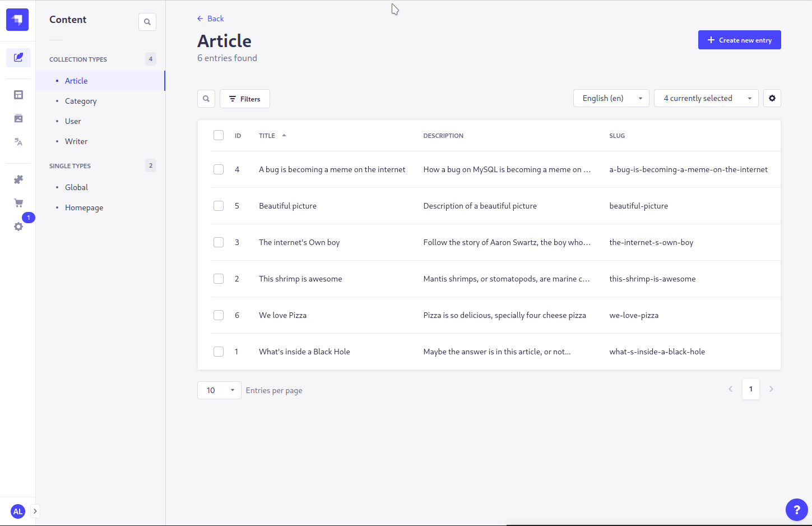Toggle the select-all checkbox in the table header
Screen dimensions: 812x526
point(218,135)
